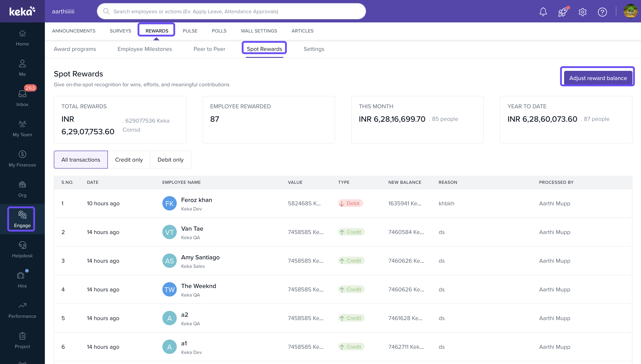The width and height of the screenshot is (641, 364).
Task: Open the Helpdesk sidebar icon
Action: coord(22,249)
